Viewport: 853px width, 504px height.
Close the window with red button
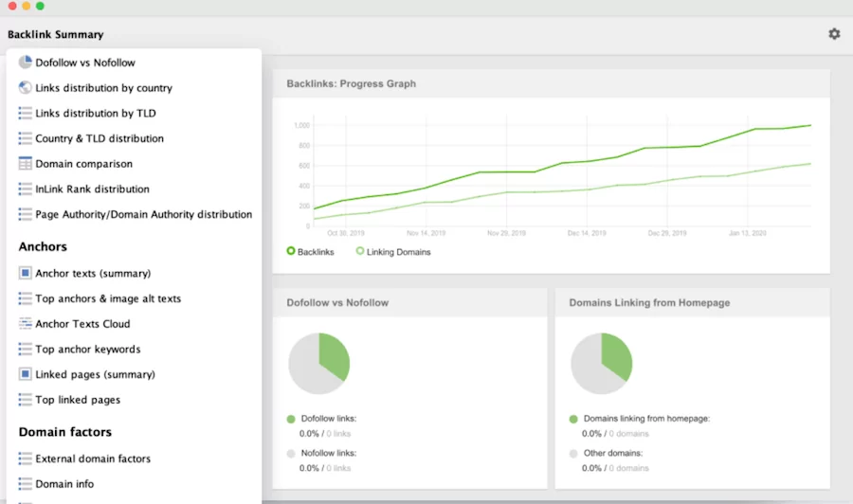[12, 6]
